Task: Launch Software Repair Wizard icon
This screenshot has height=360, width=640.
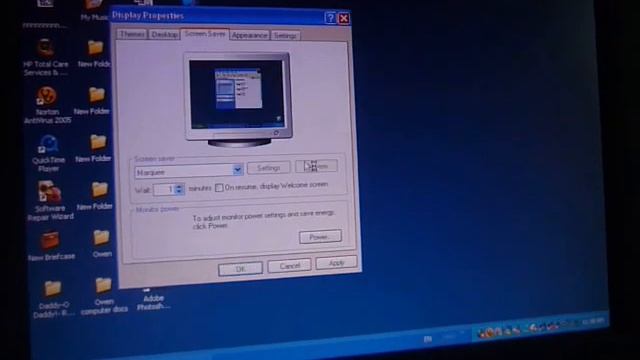Action: (x=50, y=201)
